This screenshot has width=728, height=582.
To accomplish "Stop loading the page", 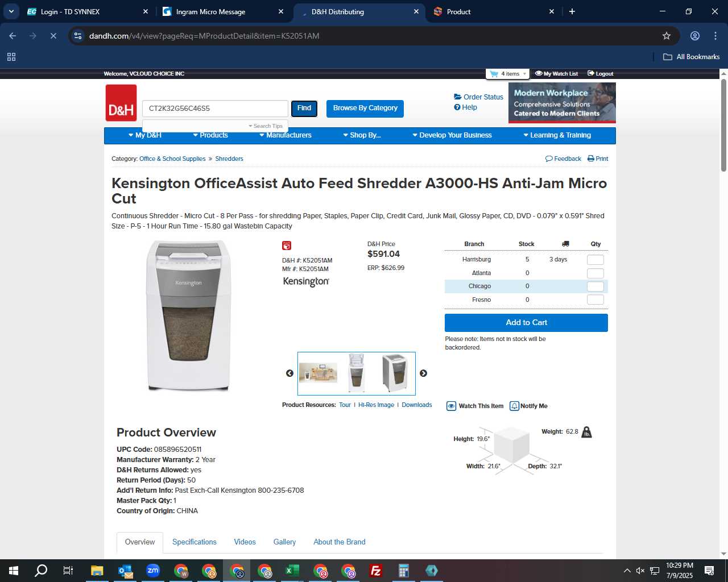I will [x=53, y=36].
